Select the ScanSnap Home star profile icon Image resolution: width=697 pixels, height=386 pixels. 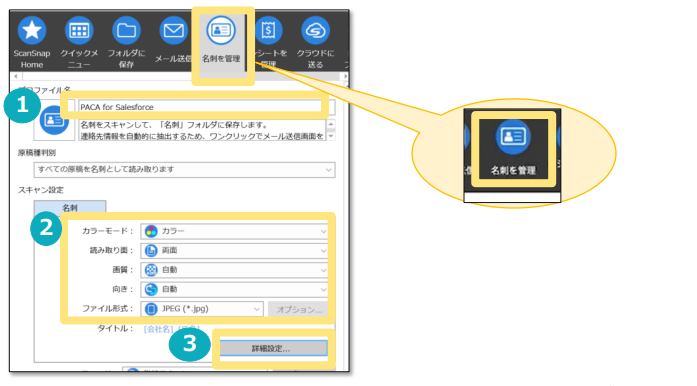tap(32, 30)
